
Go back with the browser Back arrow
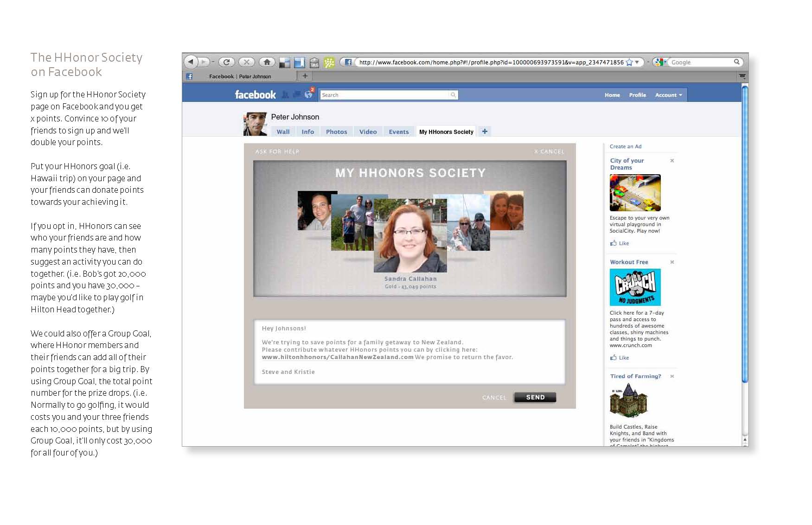click(191, 62)
